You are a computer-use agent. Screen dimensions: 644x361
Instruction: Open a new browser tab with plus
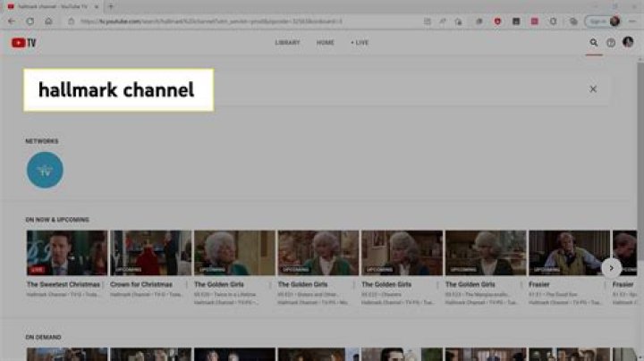pos(111,6)
